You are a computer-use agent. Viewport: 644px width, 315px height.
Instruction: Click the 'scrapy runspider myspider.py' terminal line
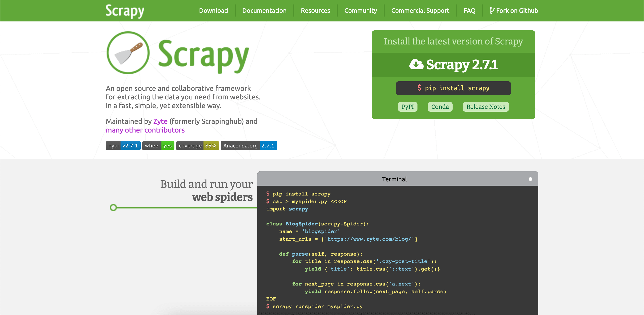(x=314, y=306)
